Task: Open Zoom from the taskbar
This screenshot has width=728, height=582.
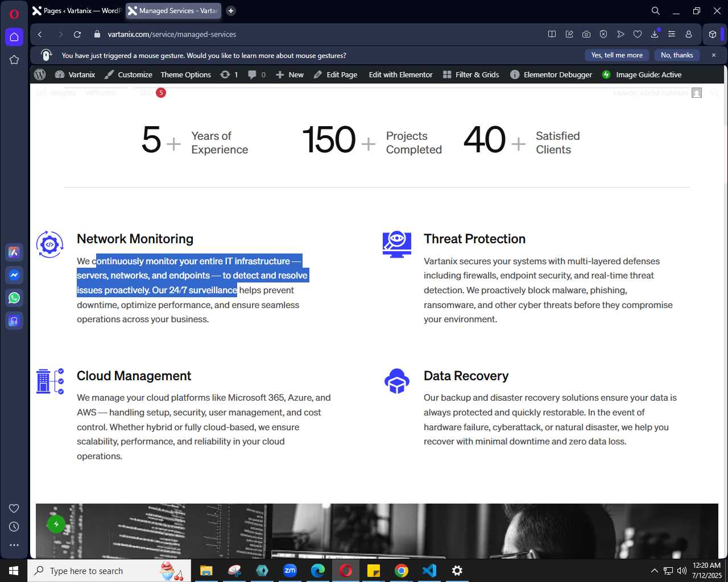Action: click(x=290, y=571)
